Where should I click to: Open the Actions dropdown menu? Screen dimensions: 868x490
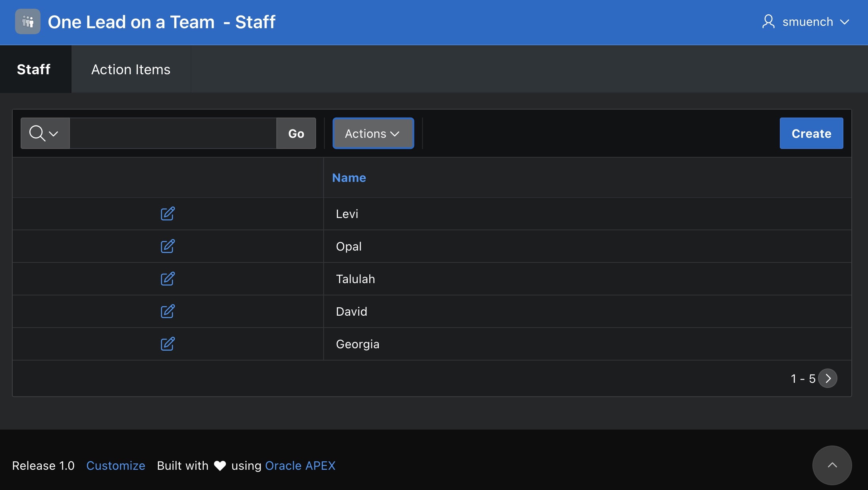point(373,133)
